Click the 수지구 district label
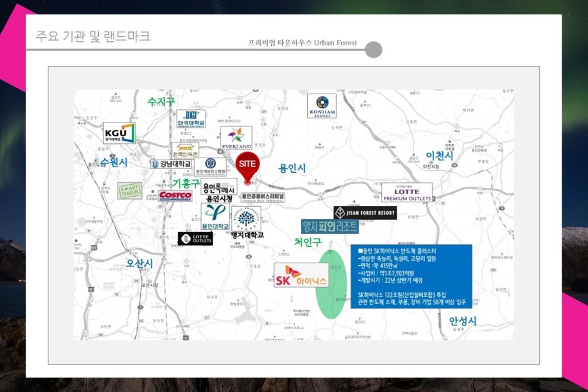588x392 pixels. point(161,101)
